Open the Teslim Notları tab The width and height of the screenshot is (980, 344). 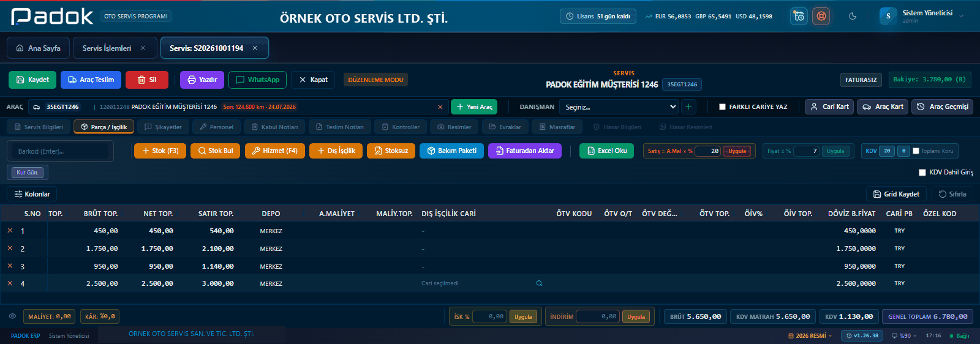point(339,127)
